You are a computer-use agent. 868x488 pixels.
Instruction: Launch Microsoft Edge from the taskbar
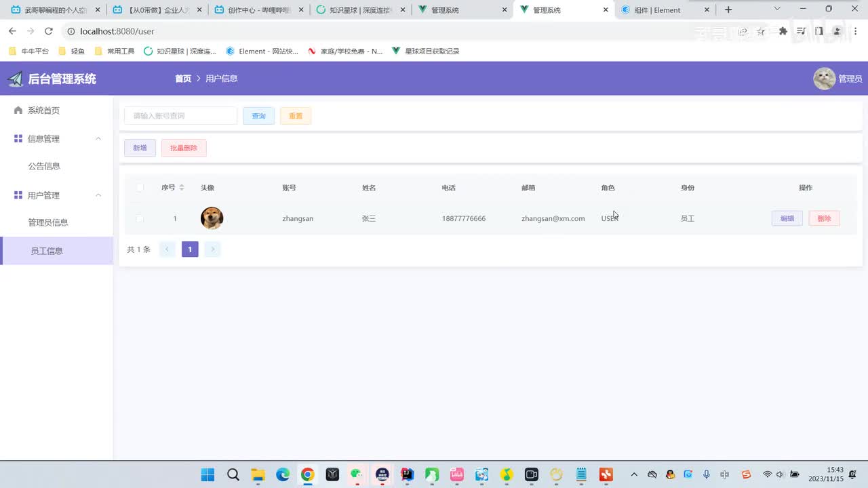click(283, 474)
